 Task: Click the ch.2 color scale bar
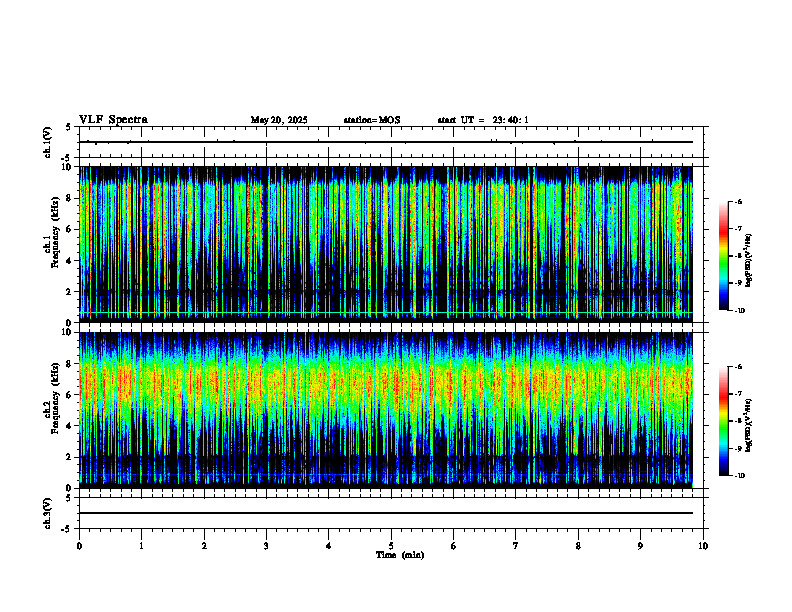[x=723, y=421]
